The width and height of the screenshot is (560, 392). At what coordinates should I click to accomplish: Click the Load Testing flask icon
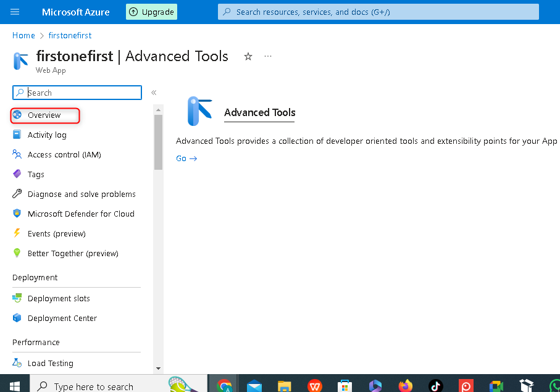click(x=17, y=363)
